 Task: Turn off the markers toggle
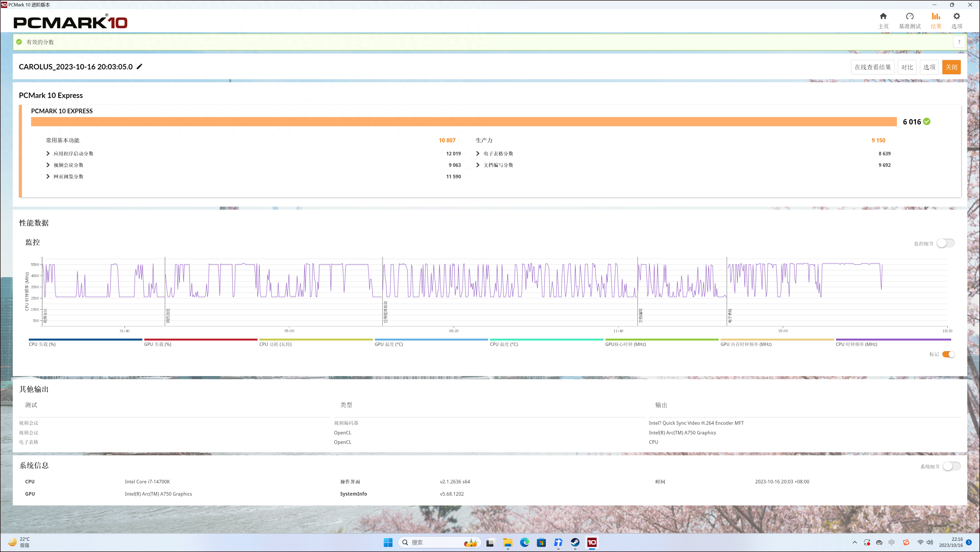pyautogui.click(x=948, y=354)
